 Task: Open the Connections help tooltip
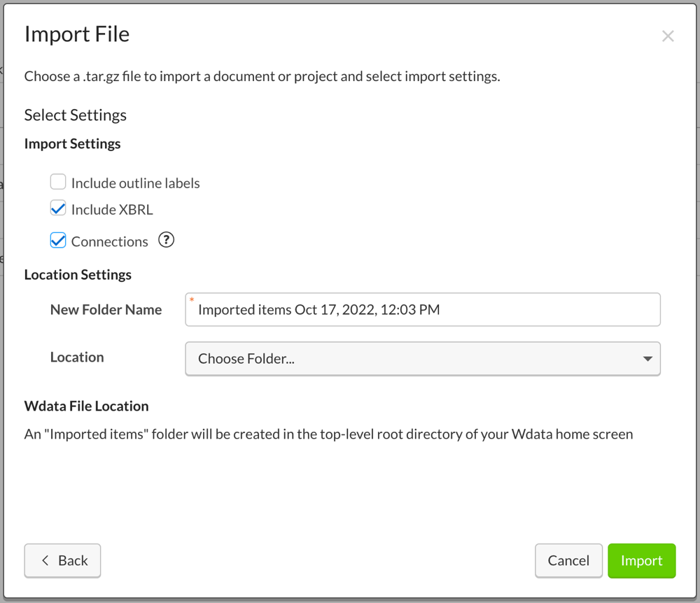coord(166,240)
